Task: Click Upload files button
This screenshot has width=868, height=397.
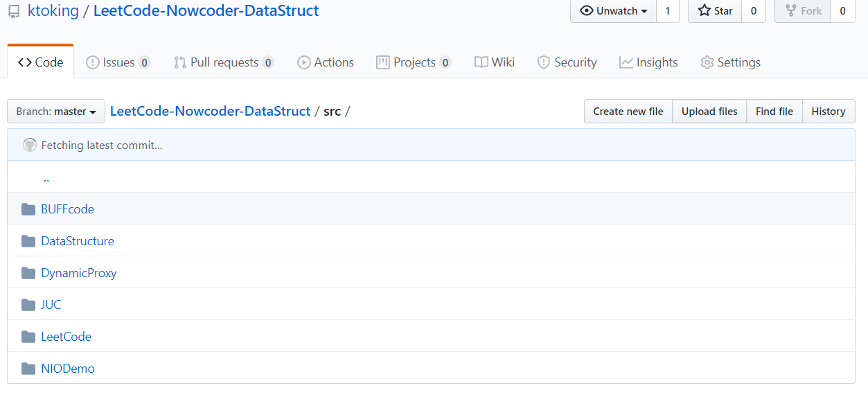Action: pos(709,112)
